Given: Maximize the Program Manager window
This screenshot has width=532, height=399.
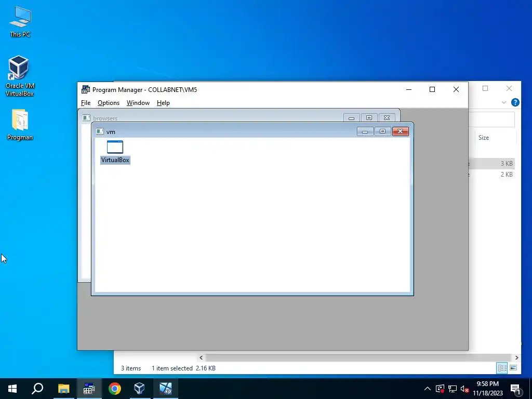Looking at the screenshot, I should click(x=432, y=89).
